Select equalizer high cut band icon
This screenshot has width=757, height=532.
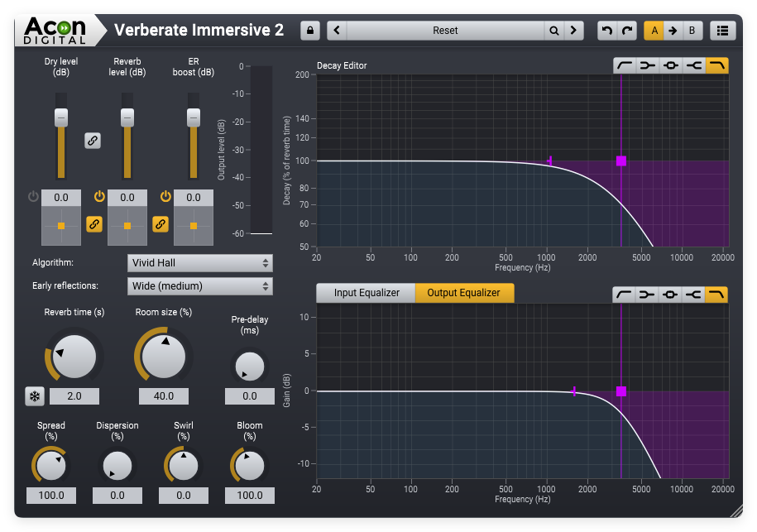pyautogui.click(x=716, y=295)
